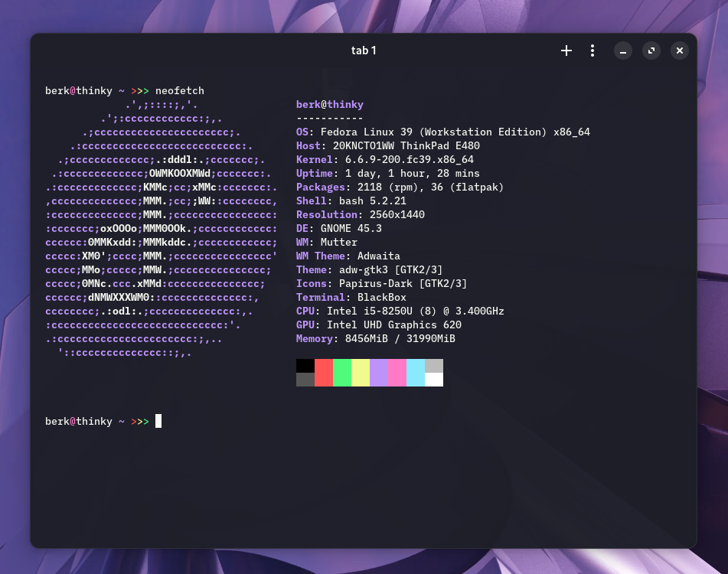Click the green color block in neofetch palette
728x574 pixels.
[342, 373]
